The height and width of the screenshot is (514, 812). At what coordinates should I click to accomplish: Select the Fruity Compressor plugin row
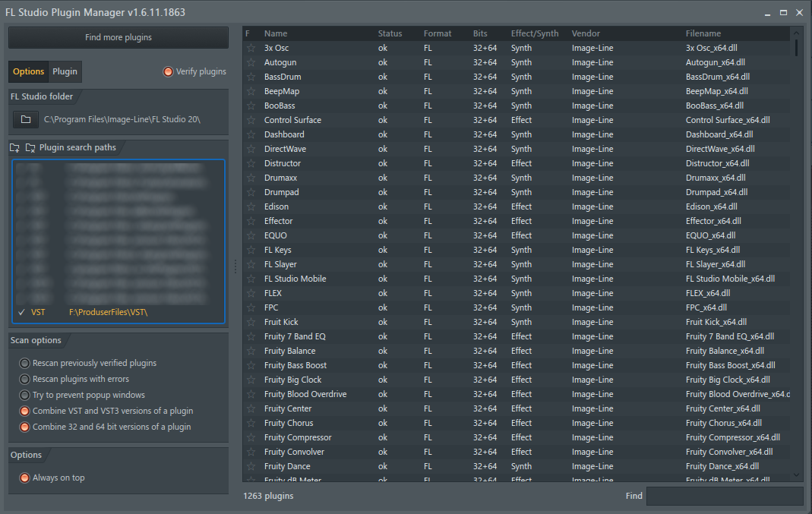[x=517, y=438]
